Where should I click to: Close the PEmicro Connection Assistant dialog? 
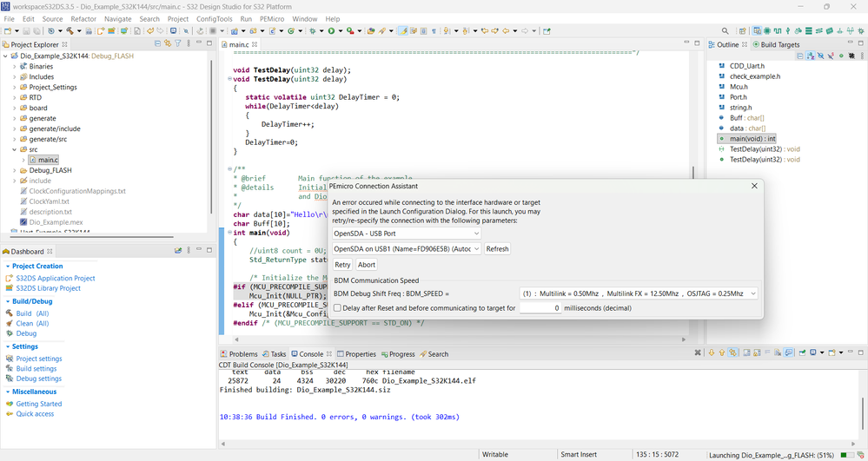pos(753,186)
